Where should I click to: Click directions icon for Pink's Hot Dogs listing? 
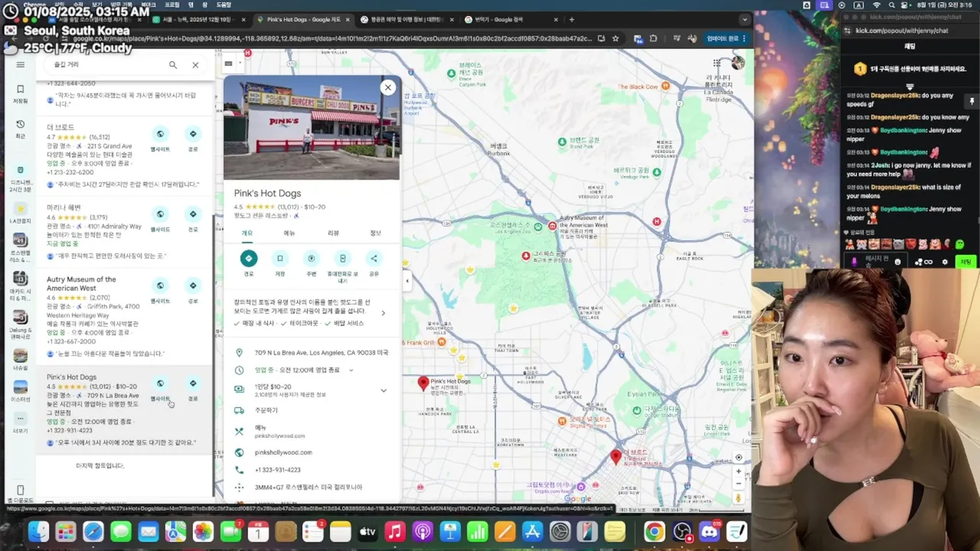(x=193, y=383)
